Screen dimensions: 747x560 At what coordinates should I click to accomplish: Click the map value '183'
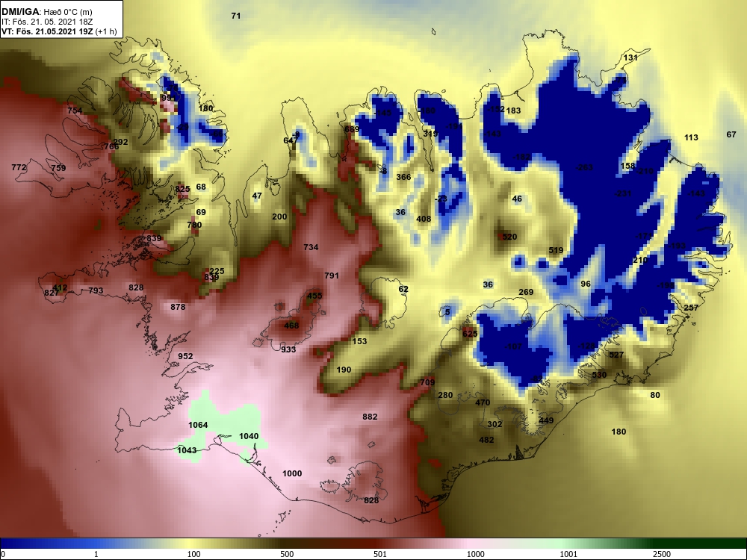514,111
